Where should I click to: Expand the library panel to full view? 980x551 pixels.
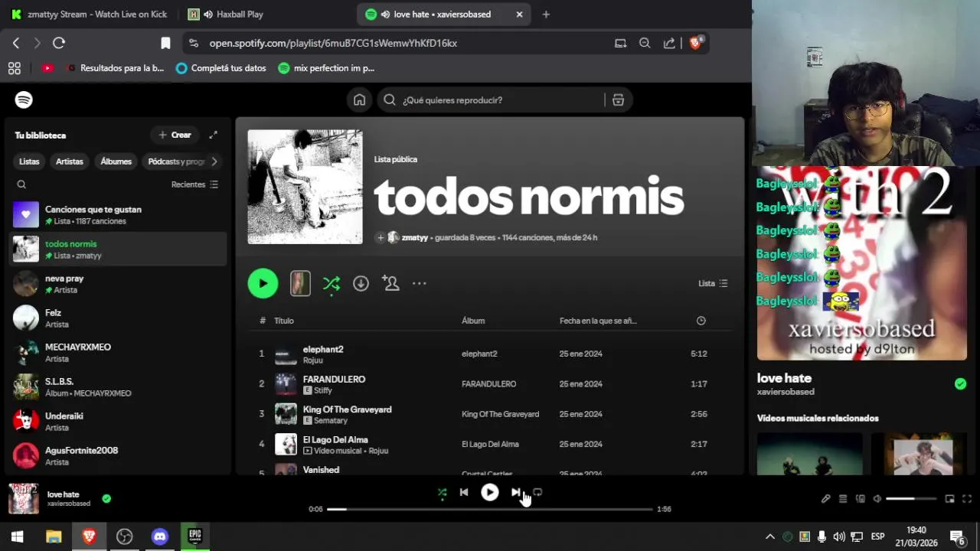(214, 135)
